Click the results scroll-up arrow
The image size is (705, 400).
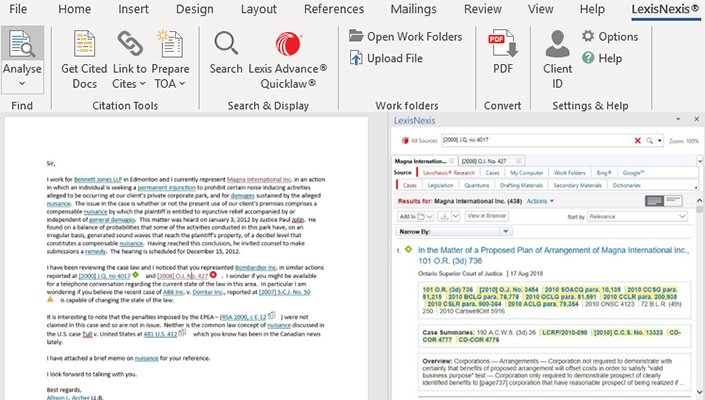[x=699, y=200]
